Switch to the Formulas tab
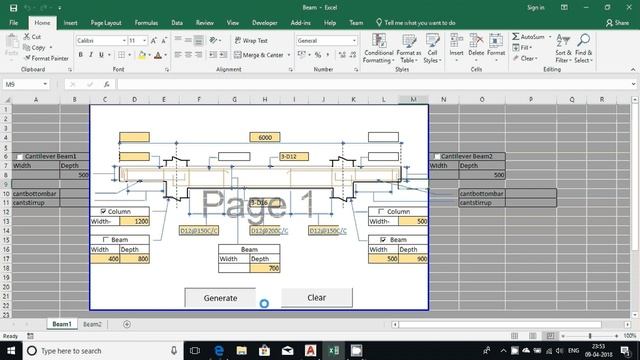The height and width of the screenshot is (360, 640). (x=146, y=23)
